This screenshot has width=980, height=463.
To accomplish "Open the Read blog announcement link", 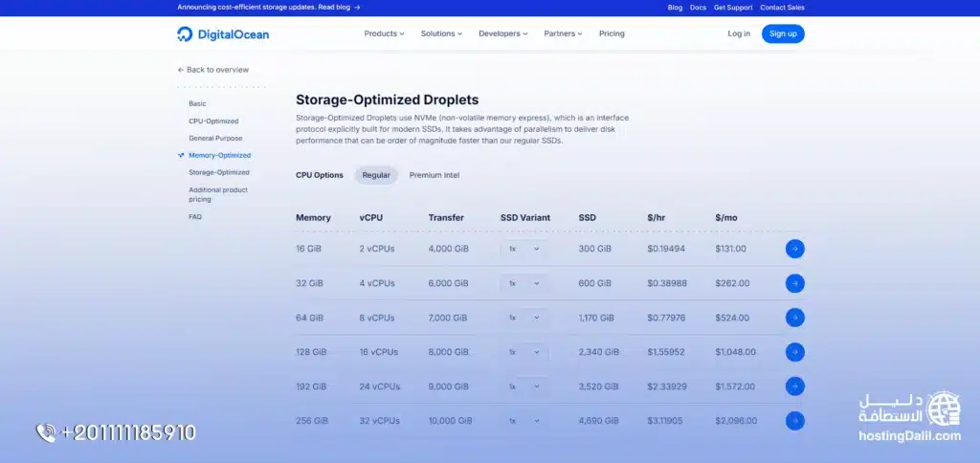I will click(339, 8).
